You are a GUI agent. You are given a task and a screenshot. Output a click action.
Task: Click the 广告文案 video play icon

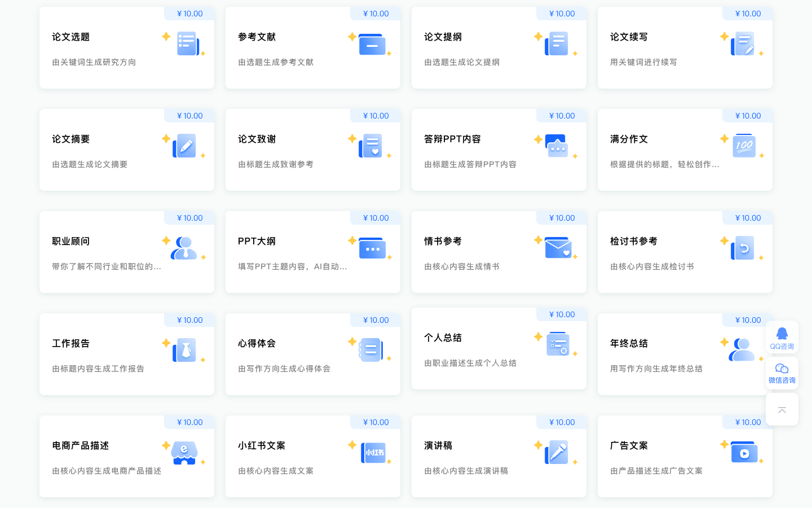(x=744, y=453)
